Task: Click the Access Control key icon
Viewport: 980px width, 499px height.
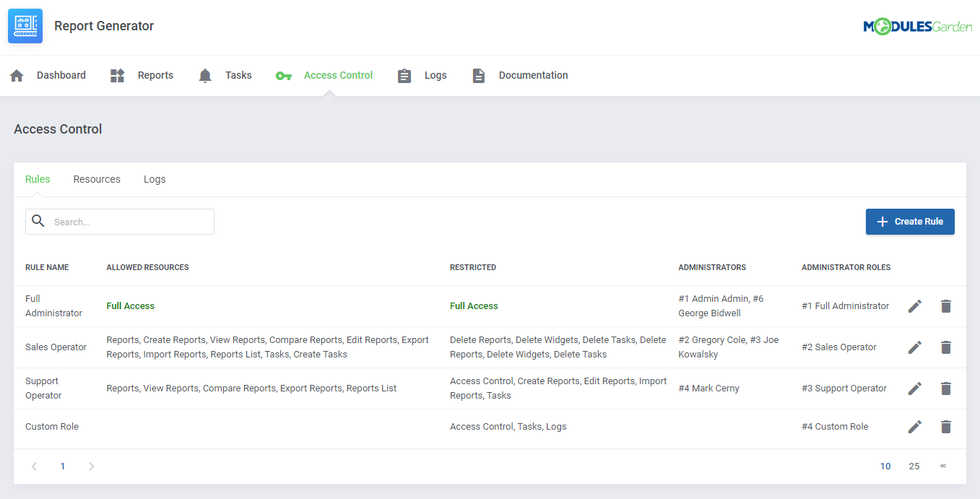Action: pos(283,75)
